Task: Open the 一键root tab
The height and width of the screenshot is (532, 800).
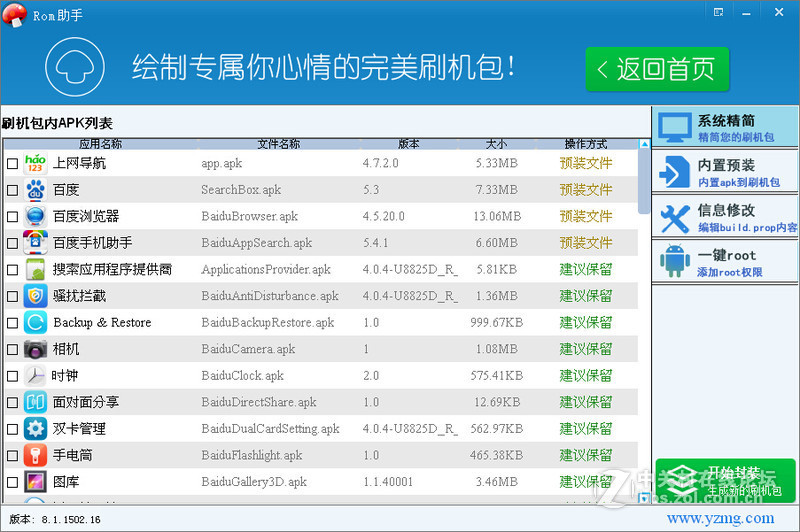Action: click(725, 261)
